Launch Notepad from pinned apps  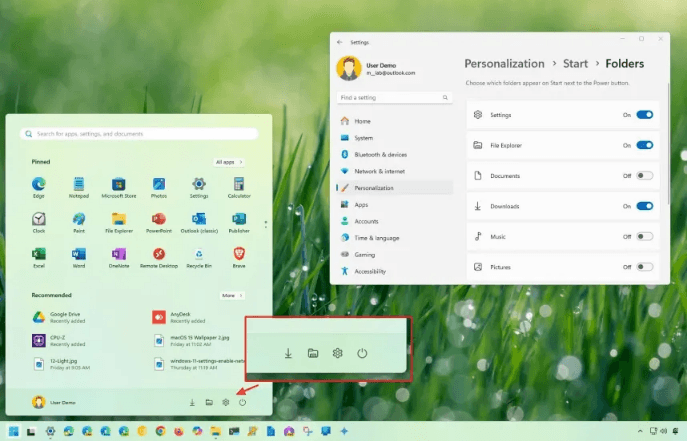tap(79, 187)
